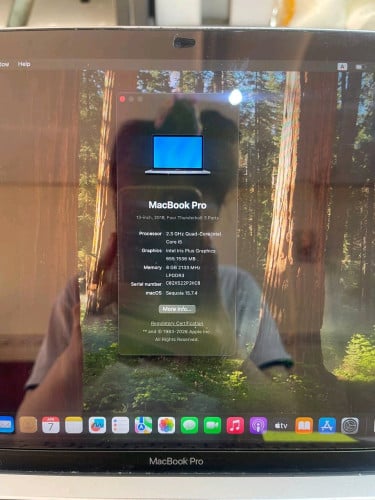Launch the Music app from the Dock
Image resolution: width=375 pixels, height=500 pixels.
click(x=235, y=425)
